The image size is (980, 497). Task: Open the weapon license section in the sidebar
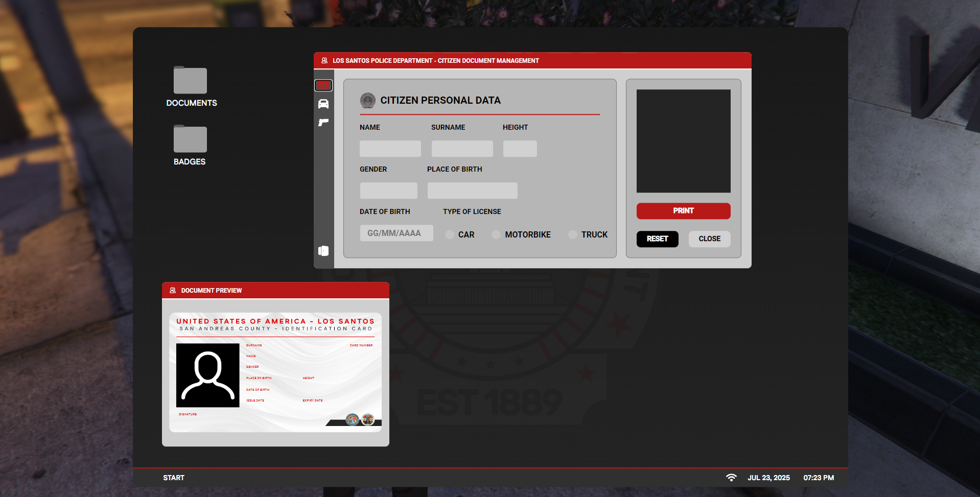[323, 122]
